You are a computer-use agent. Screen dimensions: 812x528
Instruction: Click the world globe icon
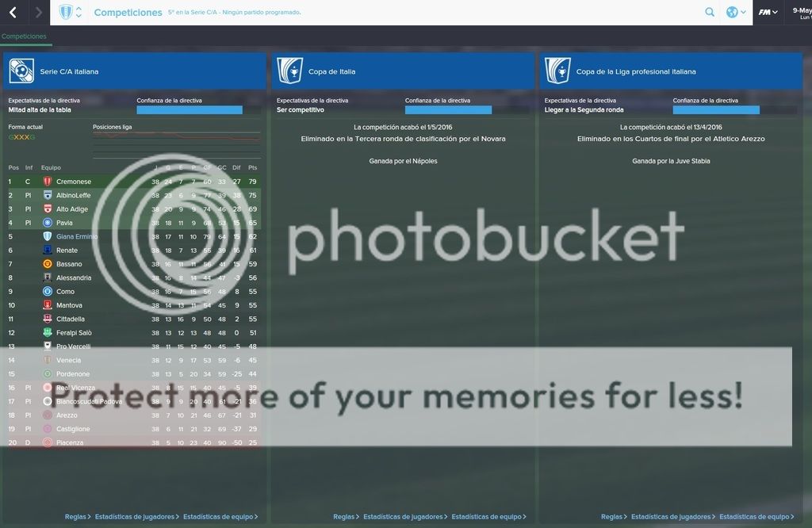(731, 13)
